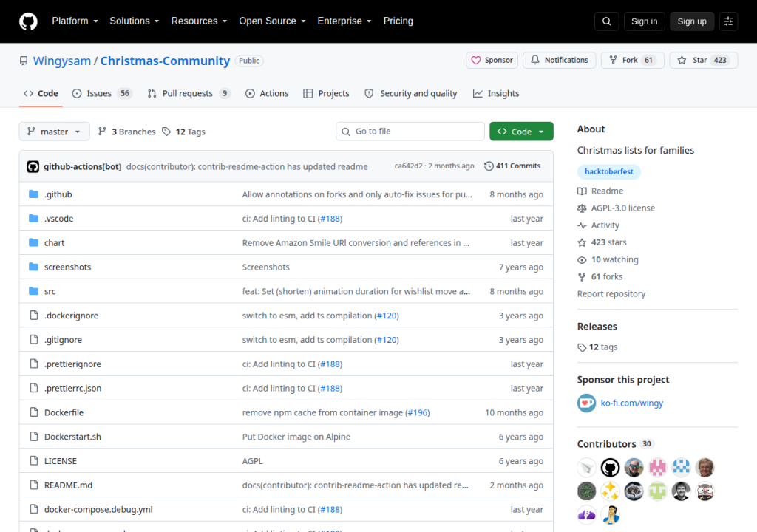Click the Dockerfile file icon
The width and height of the screenshot is (757, 532).
pos(34,412)
